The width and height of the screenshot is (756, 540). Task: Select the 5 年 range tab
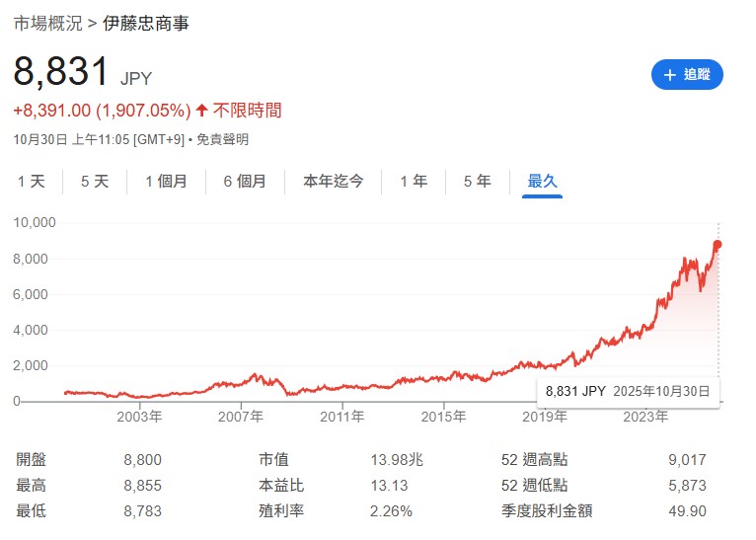(478, 182)
